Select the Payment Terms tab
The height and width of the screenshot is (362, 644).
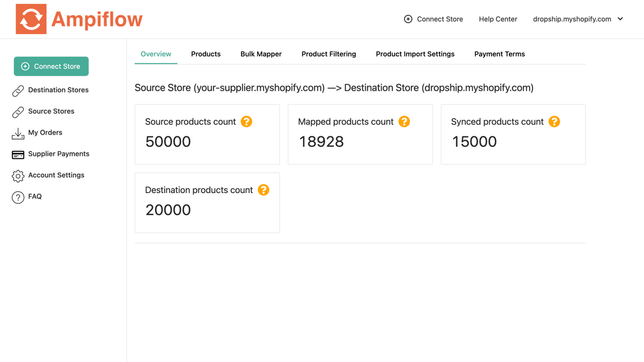[500, 54]
